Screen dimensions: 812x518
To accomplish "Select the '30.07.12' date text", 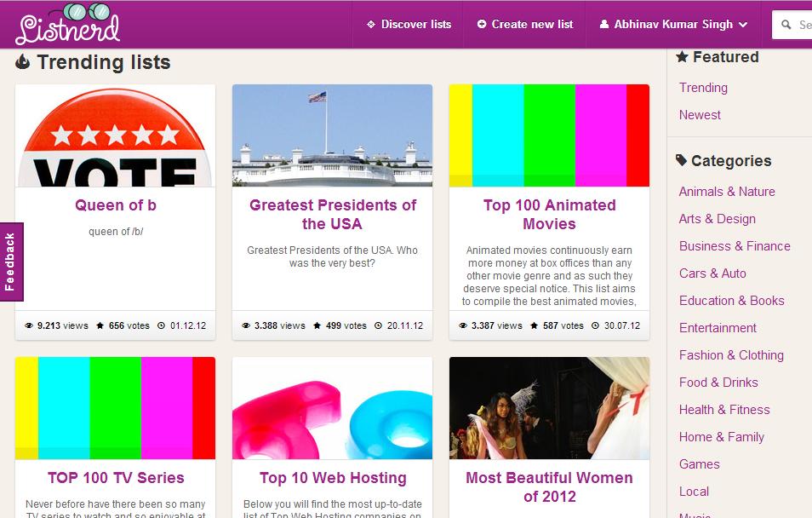I will pos(622,325).
